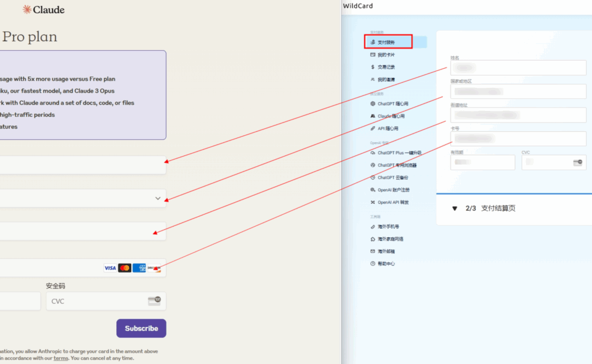Click the CVC field on Claude checkout
This screenshot has width=592, height=364.
pos(106,301)
